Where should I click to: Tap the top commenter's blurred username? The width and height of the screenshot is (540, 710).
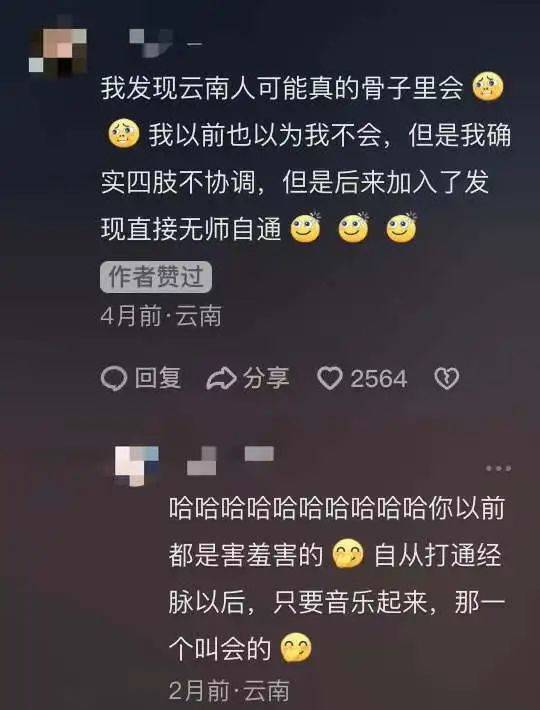pyautogui.click(x=165, y=43)
